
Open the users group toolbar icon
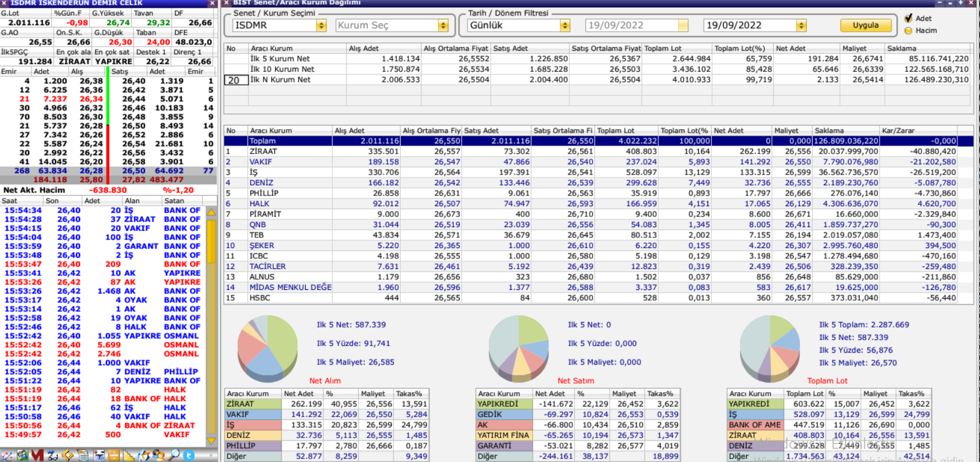coord(158,455)
